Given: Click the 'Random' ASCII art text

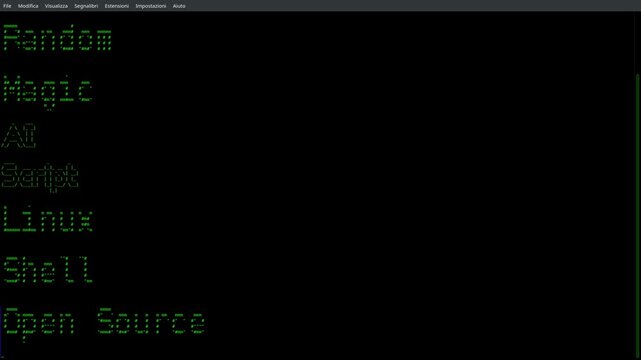Looking at the screenshot, I should (x=58, y=38).
